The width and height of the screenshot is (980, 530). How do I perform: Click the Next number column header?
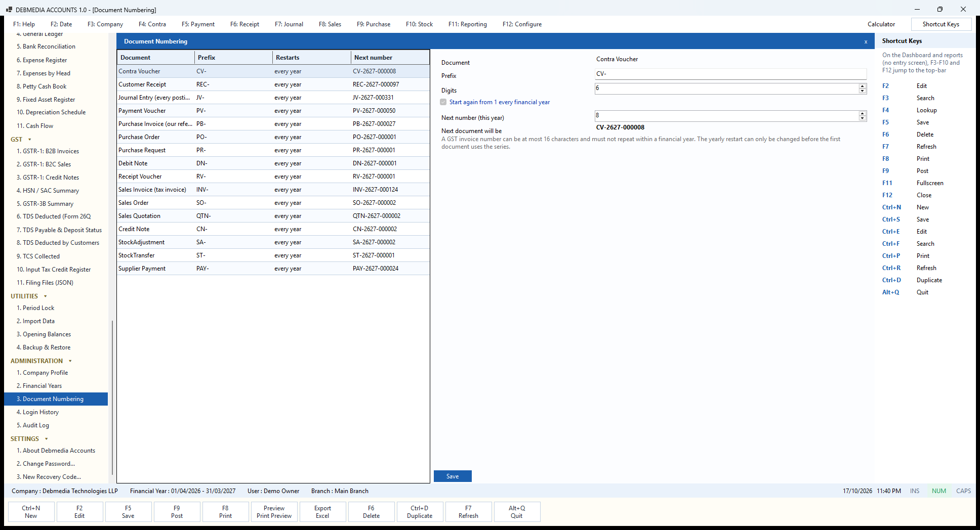[x=390, y=58]
